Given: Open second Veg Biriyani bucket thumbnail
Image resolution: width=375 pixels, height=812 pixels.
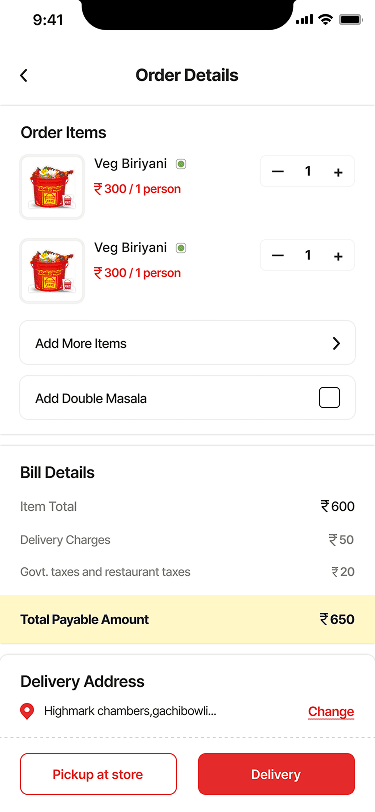Looking at the screenshot, I should coord(52,271).
